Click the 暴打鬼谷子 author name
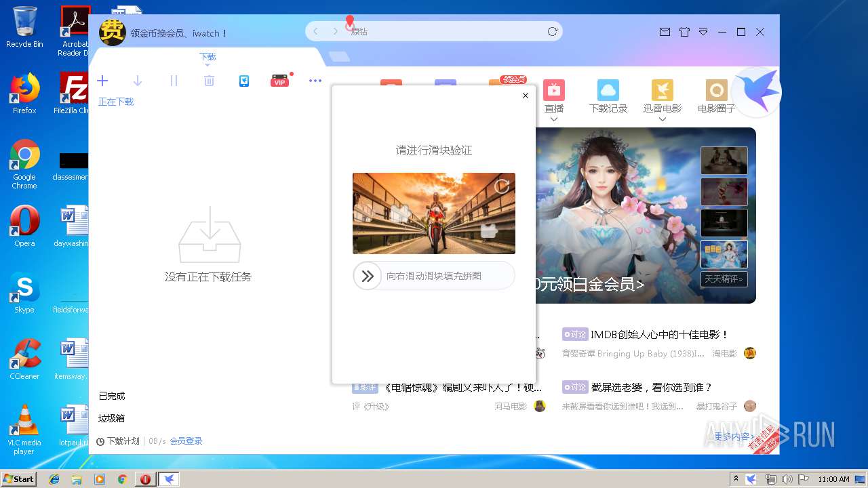This screenshot has height=488, width=868. 716,407
